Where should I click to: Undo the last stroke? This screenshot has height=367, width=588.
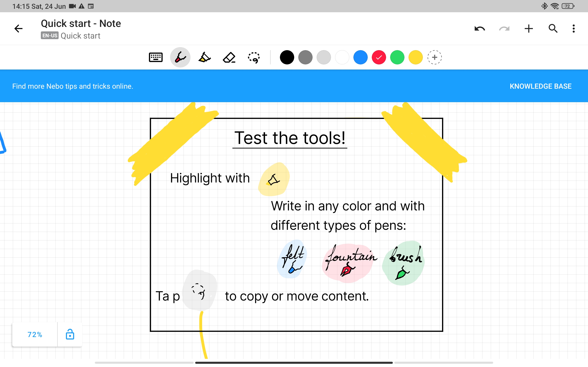click(x=480, y=29)
